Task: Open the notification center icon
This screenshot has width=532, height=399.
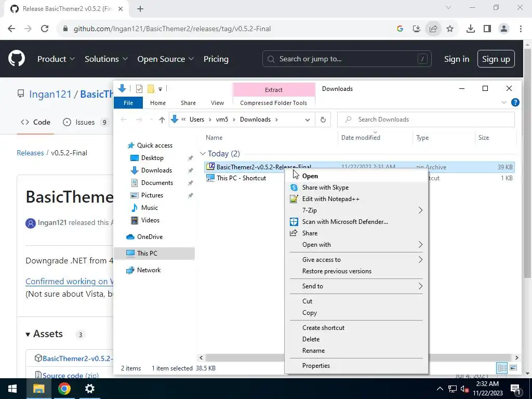Action: 515,389
